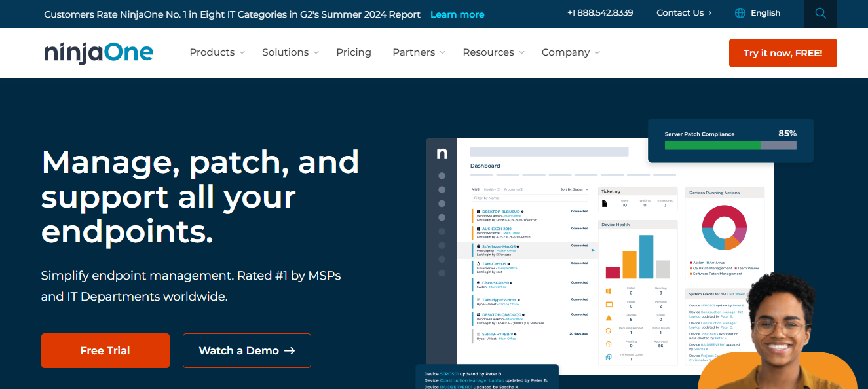Click the Ticketing document icon
868x389 pixels.
coord(605,204)
